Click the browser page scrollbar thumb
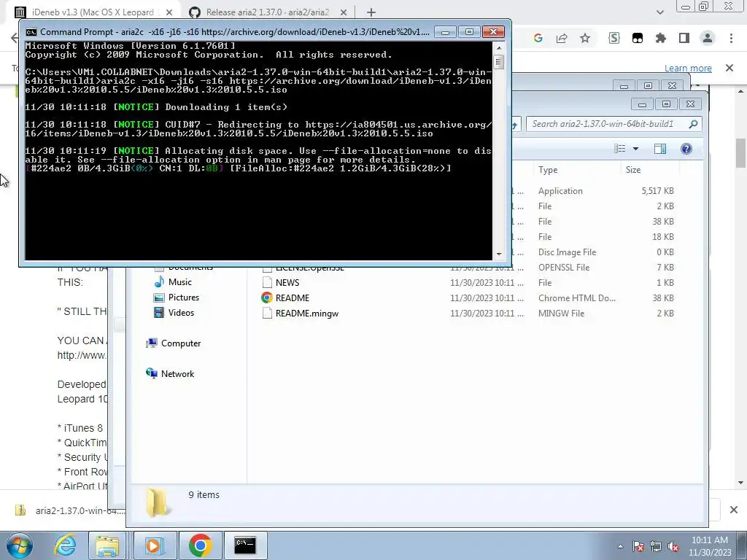This screenshot has width=747, height=560. (x=740, y=153)
